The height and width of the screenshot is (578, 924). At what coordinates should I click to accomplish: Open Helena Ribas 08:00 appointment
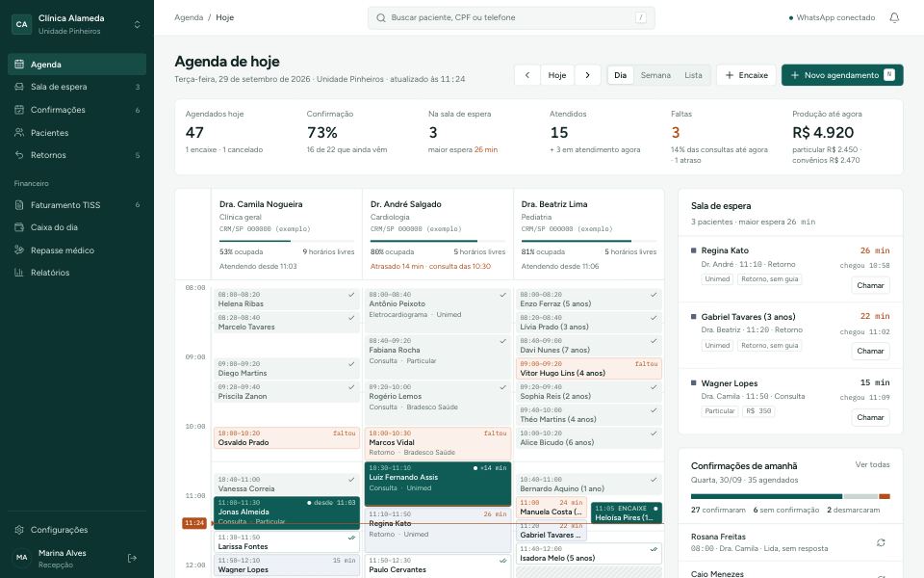(287, 299)
